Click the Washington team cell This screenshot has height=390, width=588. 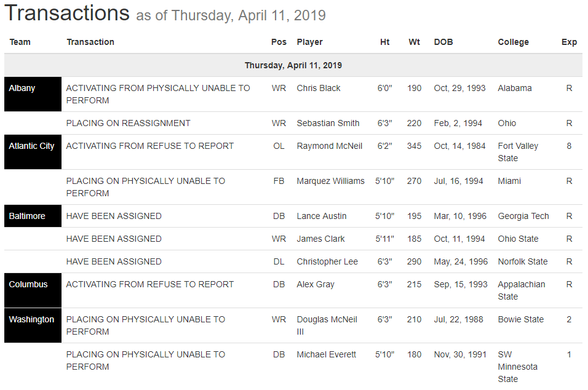33,325
